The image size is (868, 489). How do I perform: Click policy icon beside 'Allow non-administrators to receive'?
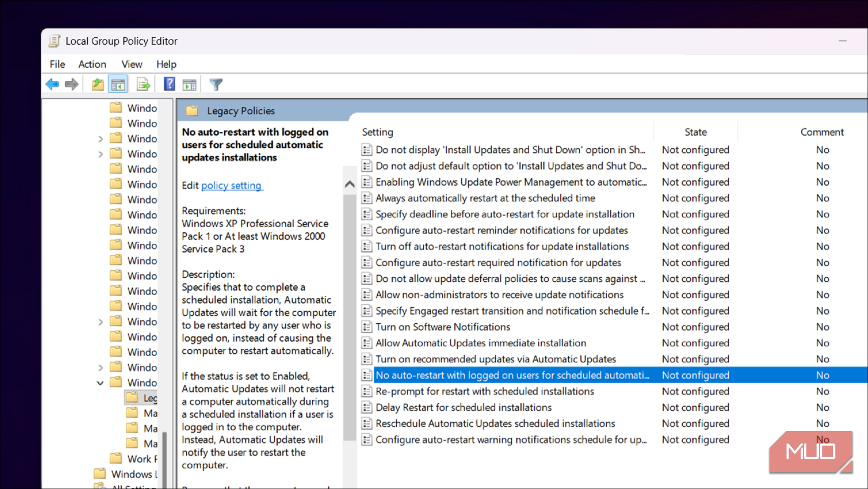pos(367,295)
